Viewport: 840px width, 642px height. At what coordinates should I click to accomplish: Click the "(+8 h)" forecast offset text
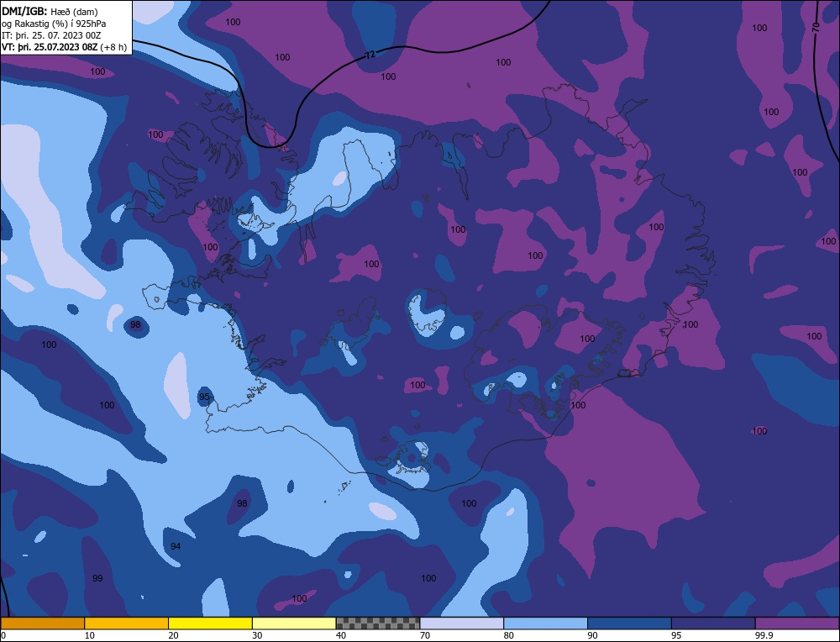pyautogui.click(x=114, y=47)
